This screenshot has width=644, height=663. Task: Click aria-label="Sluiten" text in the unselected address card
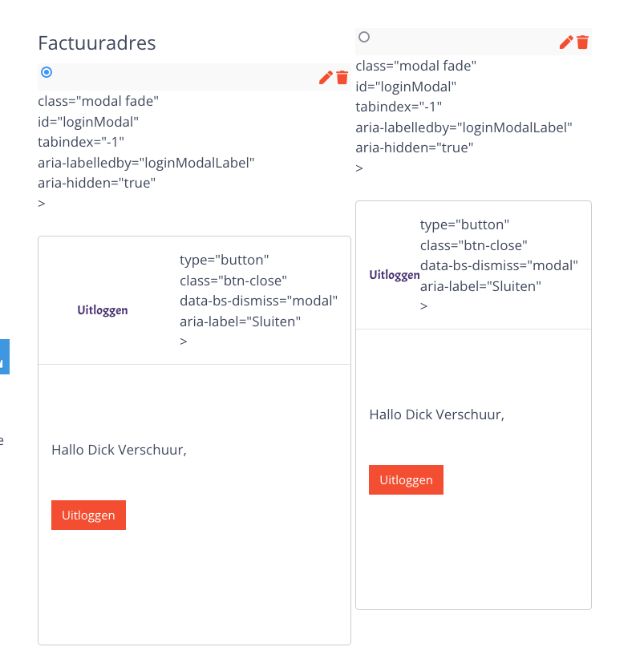[x=480, y=286]
